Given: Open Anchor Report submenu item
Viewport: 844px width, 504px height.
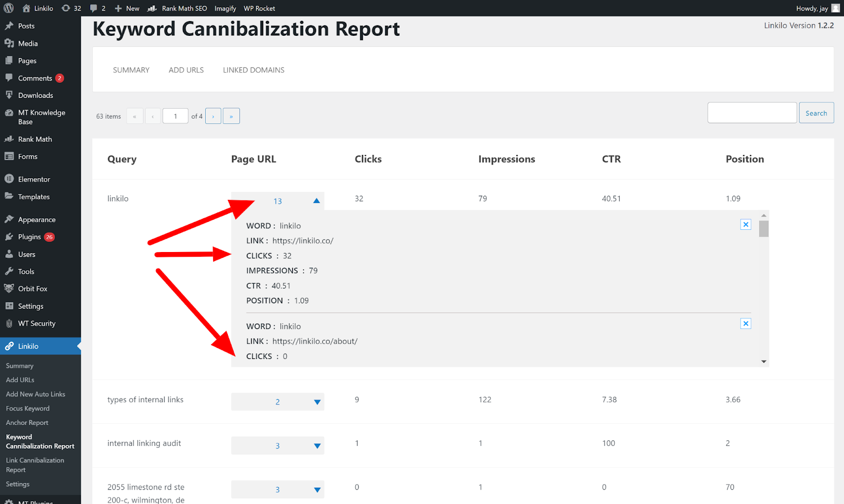Looking at the screenshot, I should point(27,423).
